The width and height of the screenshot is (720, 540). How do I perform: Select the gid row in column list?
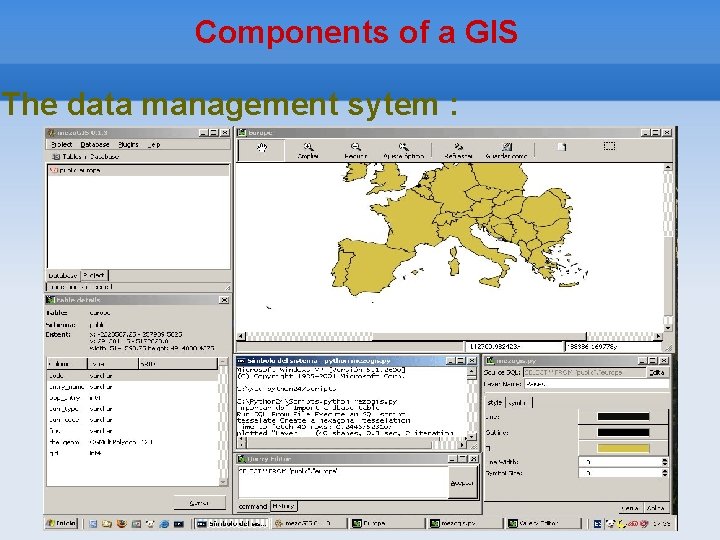pos(132,453)
